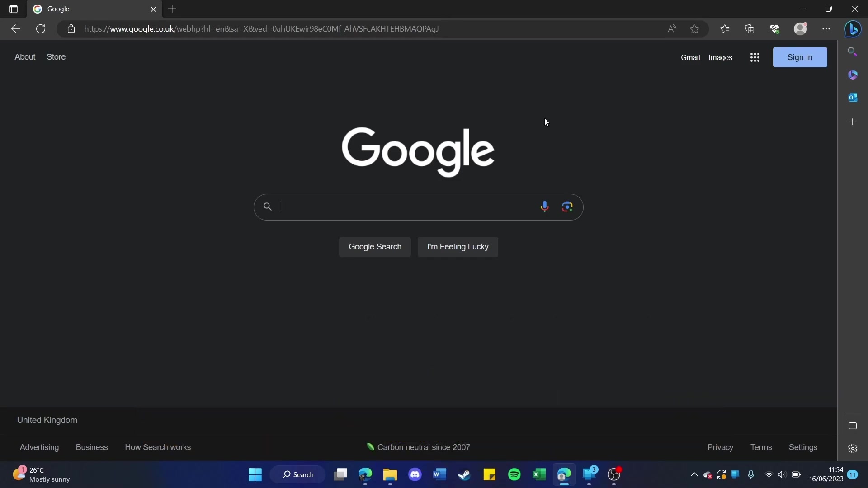
Task: Open Steam from the taskbar
Action: pyautogui.click(x=464, y=474)
